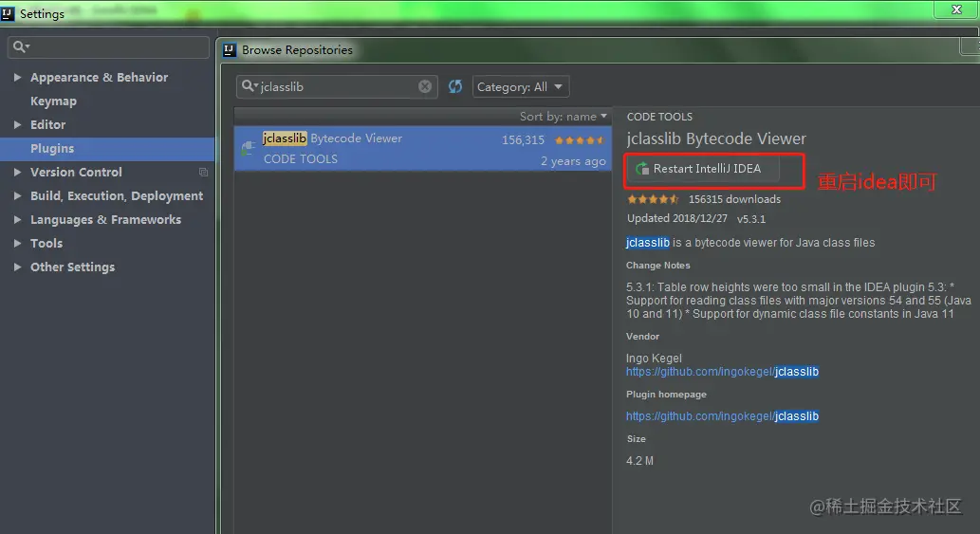Clear the jclasslib search text

pyautogui.click(x=425, y=87)
